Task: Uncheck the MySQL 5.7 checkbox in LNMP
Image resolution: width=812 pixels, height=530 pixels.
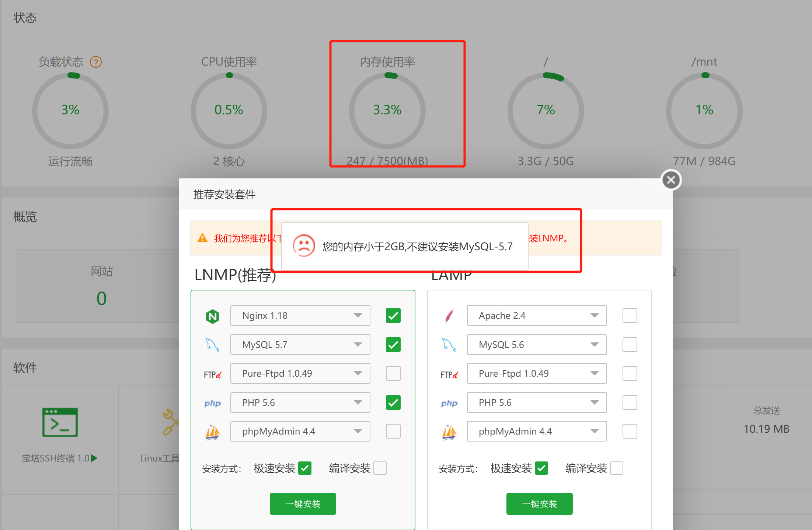Action: pyautogui.click(x=393, y=345)
